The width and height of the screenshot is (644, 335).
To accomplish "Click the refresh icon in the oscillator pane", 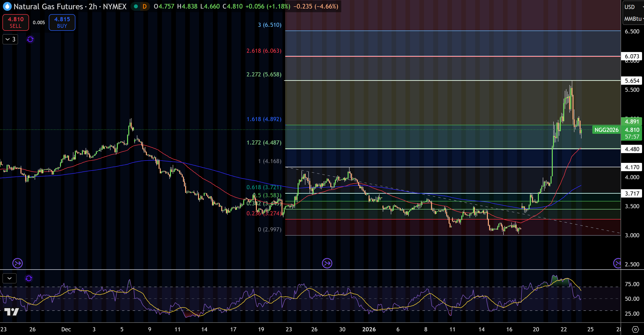I will click(29, 278).
